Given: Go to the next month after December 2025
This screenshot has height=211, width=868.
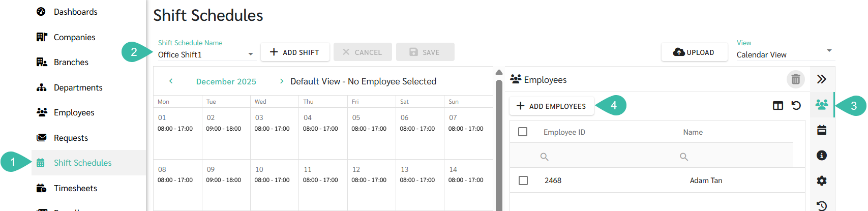Looking at the screenshot, I should pyautogui.click(x=282, y=81).
